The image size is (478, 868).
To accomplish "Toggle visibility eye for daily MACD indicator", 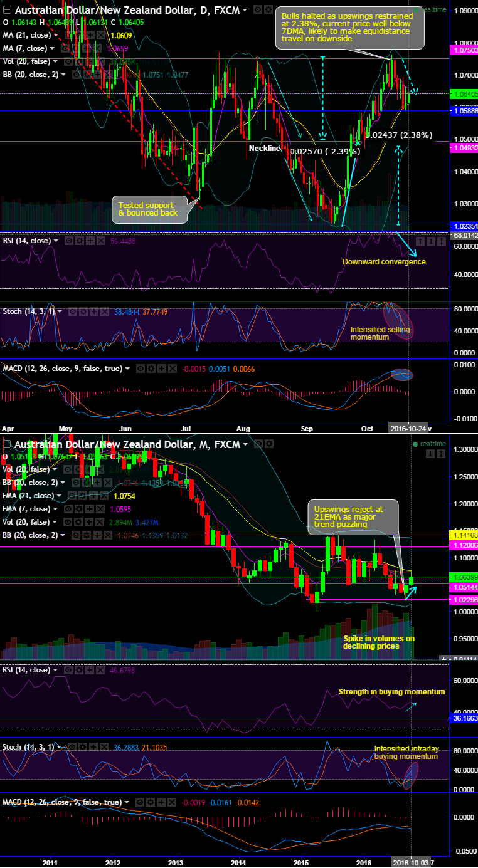I will click(141, 369).
